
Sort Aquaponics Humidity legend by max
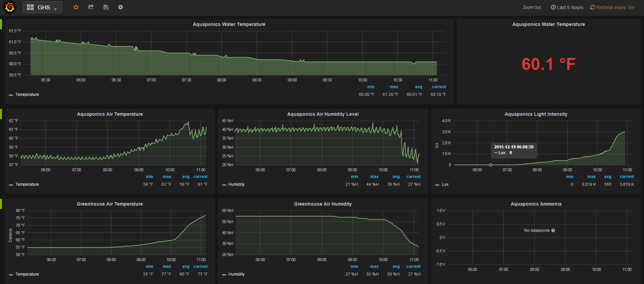pos(374,177)
